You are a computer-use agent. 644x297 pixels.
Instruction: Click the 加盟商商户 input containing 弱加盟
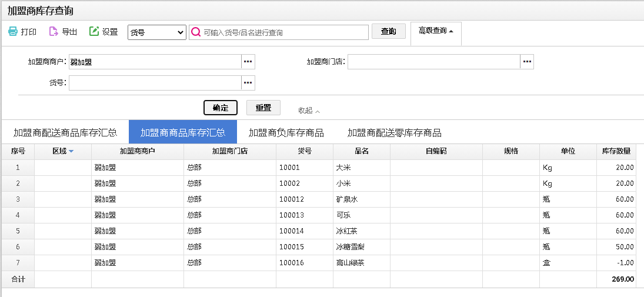pyautogui.click(x=155, y=62)
